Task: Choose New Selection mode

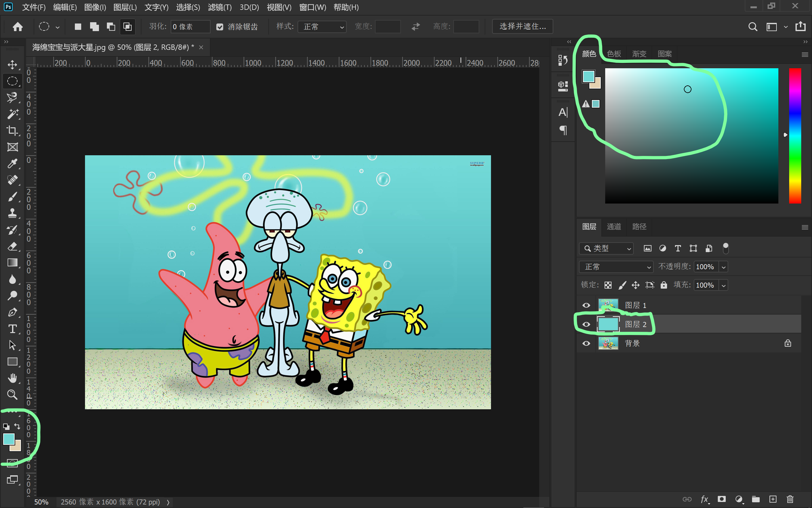Action: pos(78,27)
